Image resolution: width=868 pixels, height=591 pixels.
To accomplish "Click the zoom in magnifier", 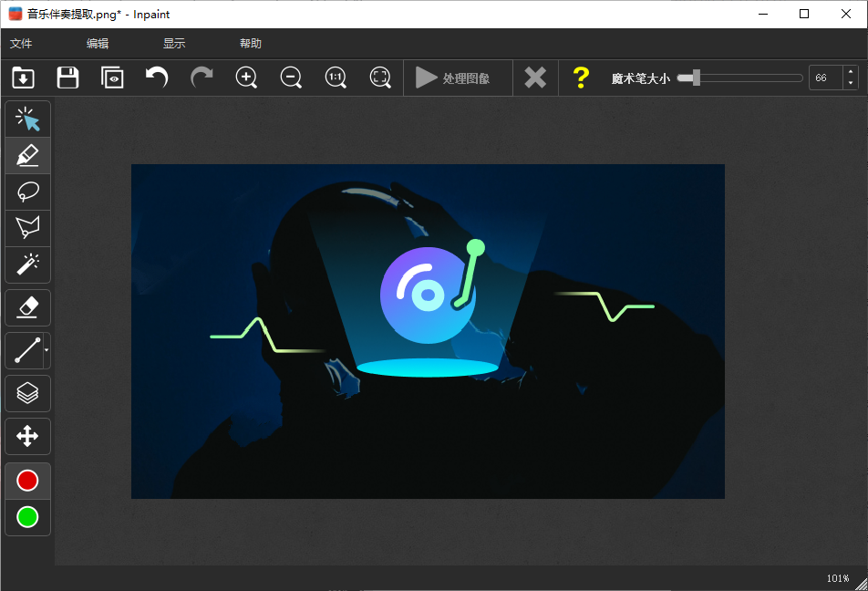I will [x=246, y=78].
